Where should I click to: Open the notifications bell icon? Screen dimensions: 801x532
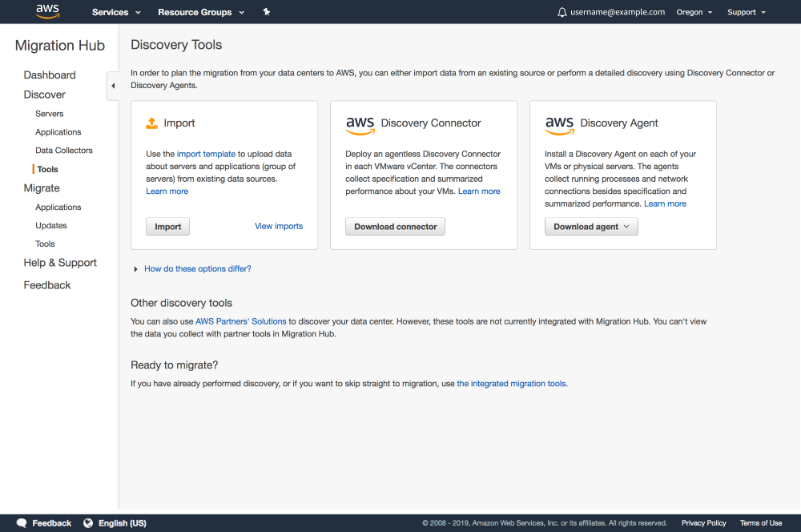click(562, 12)
